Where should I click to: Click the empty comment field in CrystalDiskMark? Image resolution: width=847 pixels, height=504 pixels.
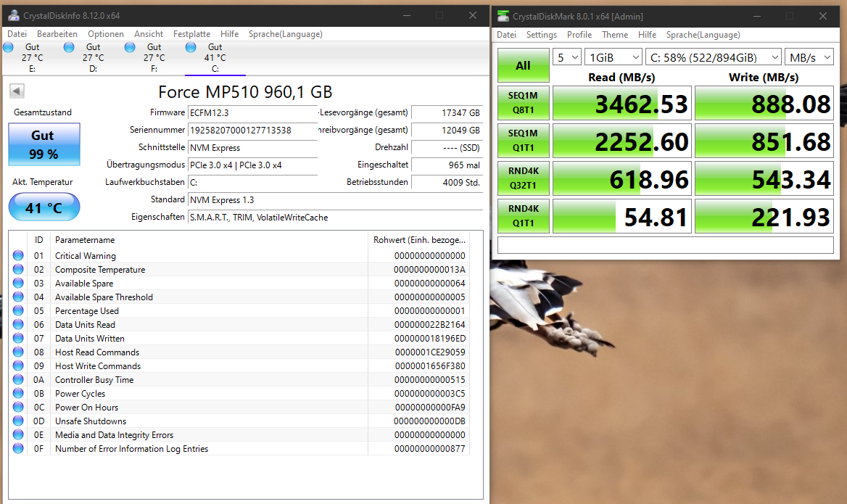pos(666,244)
